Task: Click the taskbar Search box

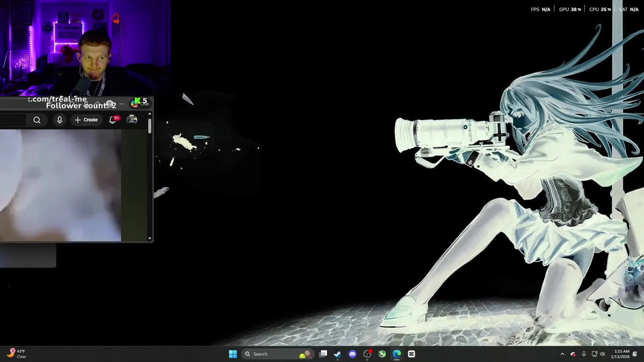Action: click(278, 354)
